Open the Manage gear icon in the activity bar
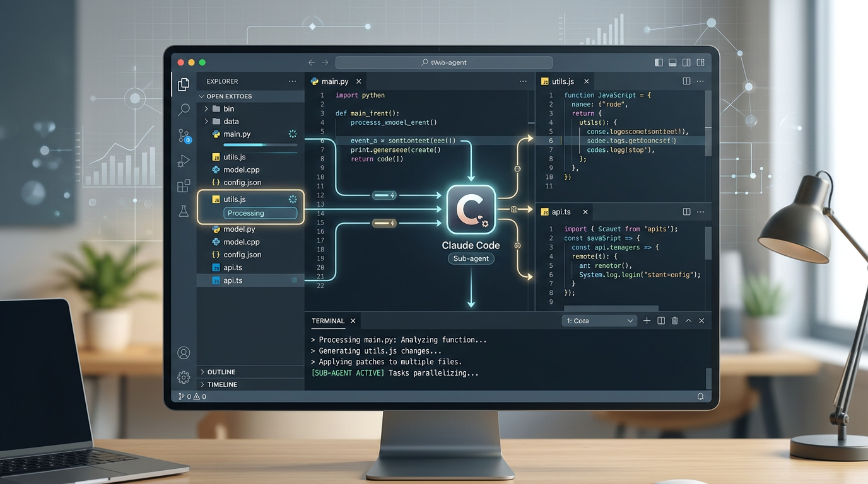 pos(184,377)
